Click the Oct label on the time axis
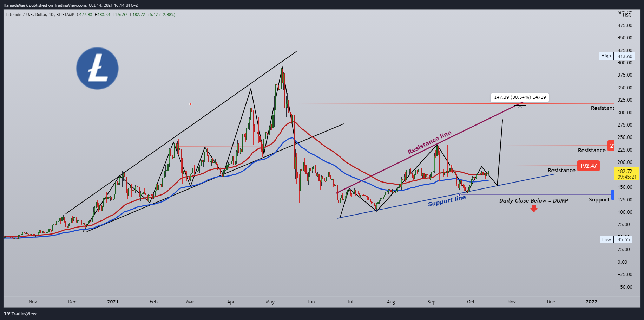This screenshot has width=644, height=320. [x=471, y=302]
